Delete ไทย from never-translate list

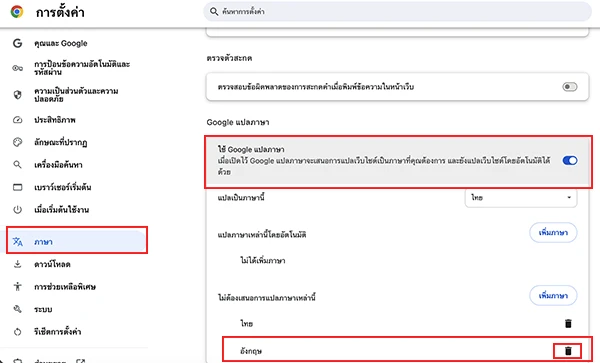568,324
